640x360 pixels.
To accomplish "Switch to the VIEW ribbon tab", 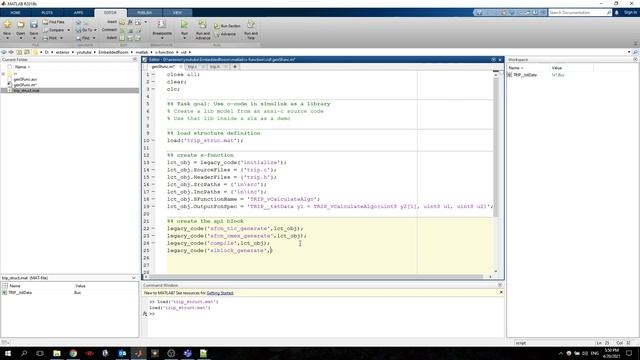I will coord(177,13).
